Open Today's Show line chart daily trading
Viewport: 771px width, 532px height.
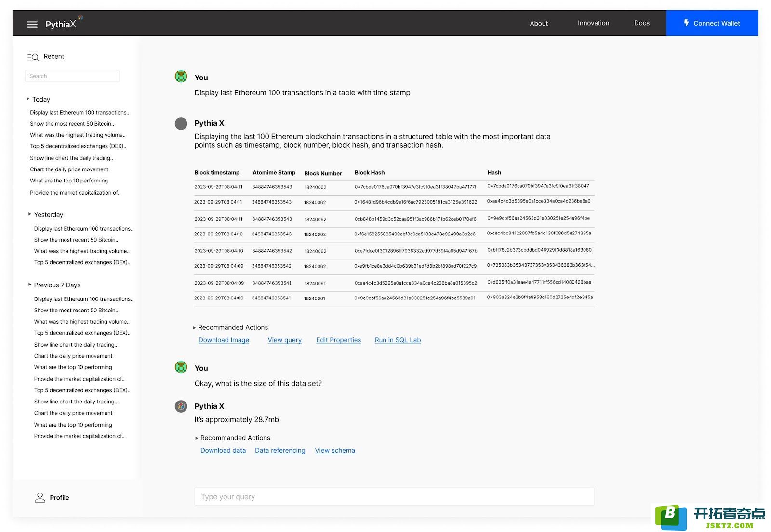coord(71,158)
